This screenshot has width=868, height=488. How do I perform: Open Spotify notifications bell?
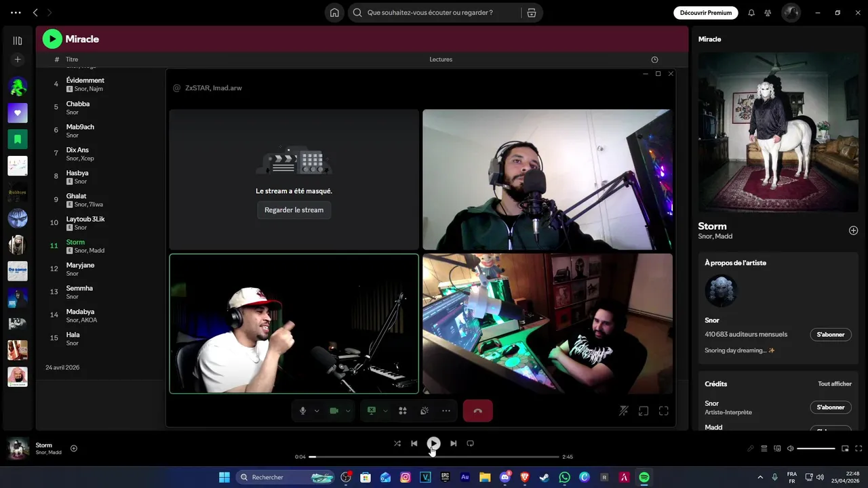tap(751, 13)
